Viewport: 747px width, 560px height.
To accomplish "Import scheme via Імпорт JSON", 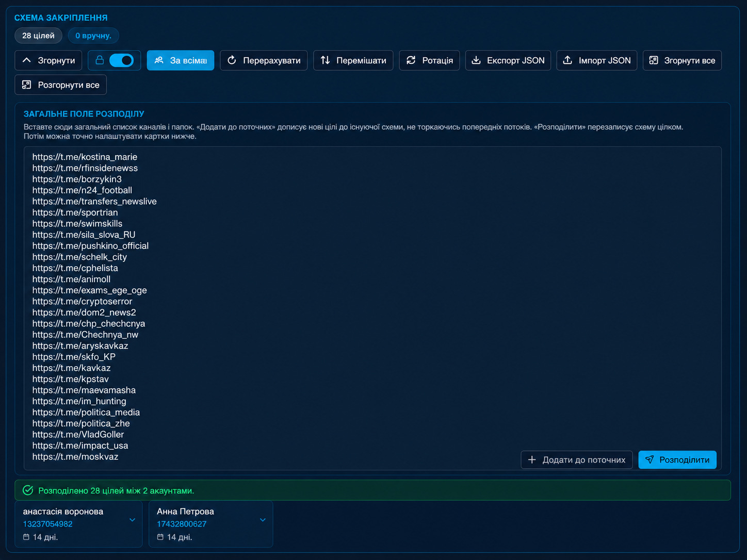I will pyautogui.click(x=597, y=60).
